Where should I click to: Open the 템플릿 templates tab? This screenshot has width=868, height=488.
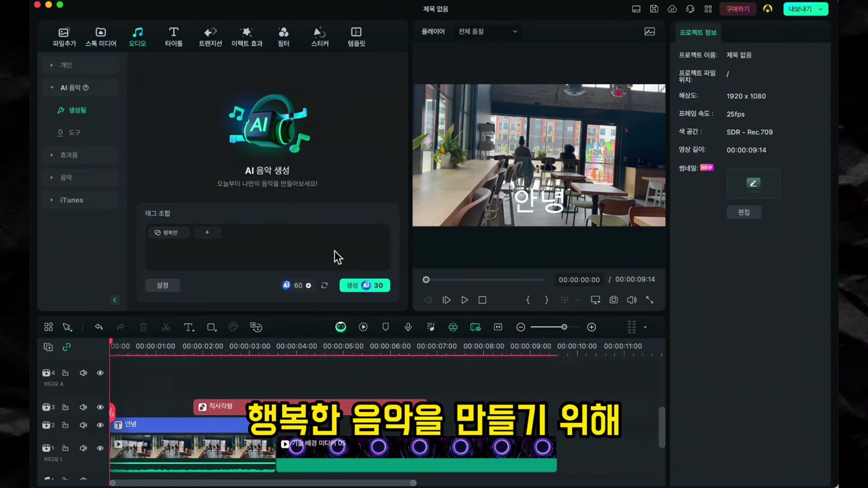click(356, 37)
